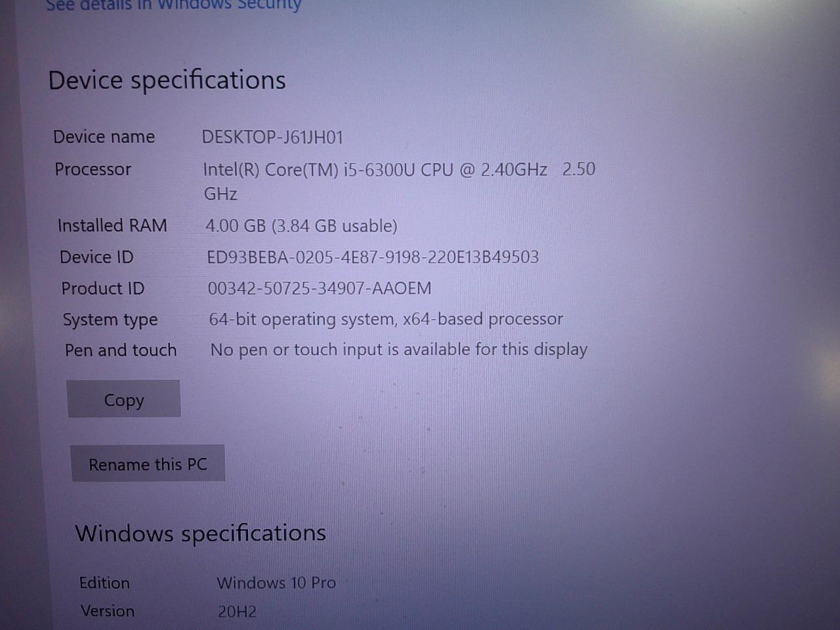Viewport: 840px width, 630px height.
Task: Click the System type label
Action: point(110,320)
